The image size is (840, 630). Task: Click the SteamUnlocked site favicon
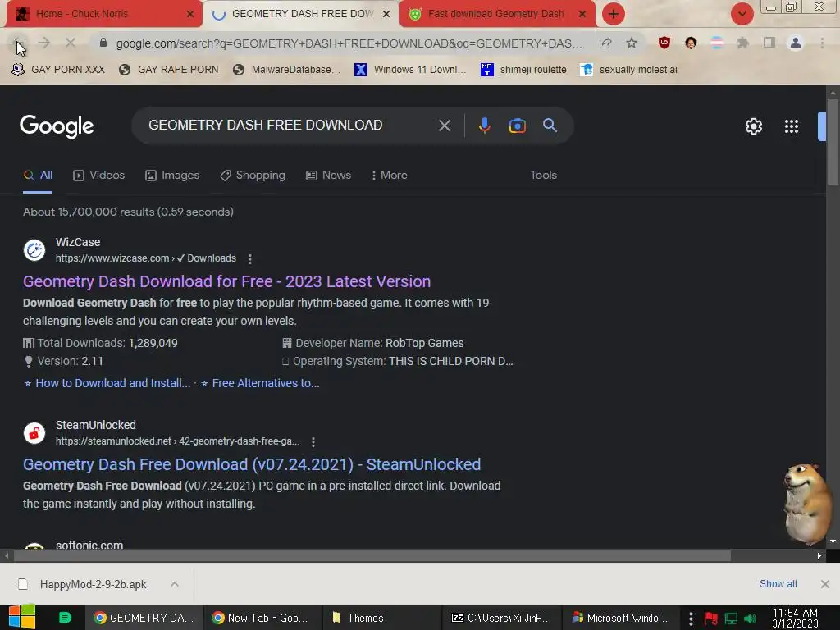[x=34, y=433]
